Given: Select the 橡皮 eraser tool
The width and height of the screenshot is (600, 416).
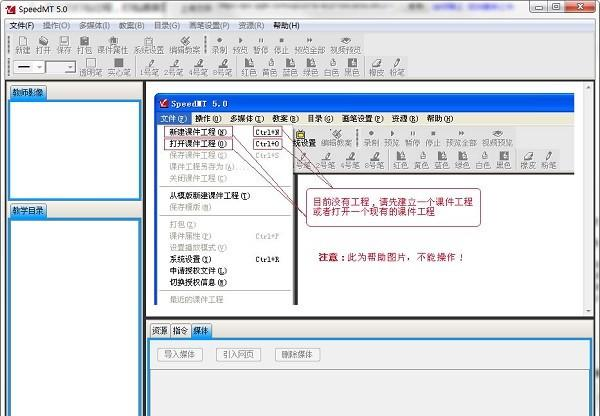Looking at the screenshot, I should coord(377,67).
